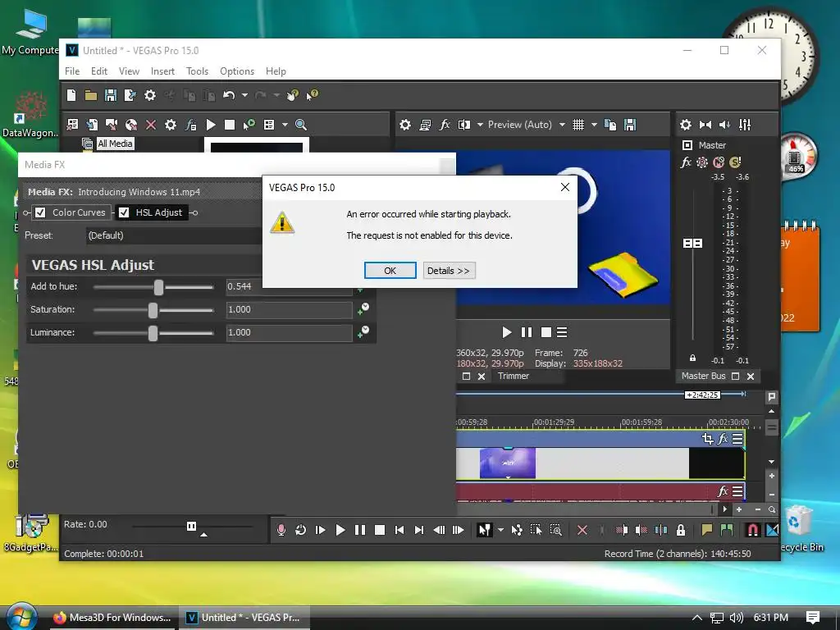Toggle the Lock Envelopes padlock icon
Screen dimensions: 840x630
pos(681,531)
